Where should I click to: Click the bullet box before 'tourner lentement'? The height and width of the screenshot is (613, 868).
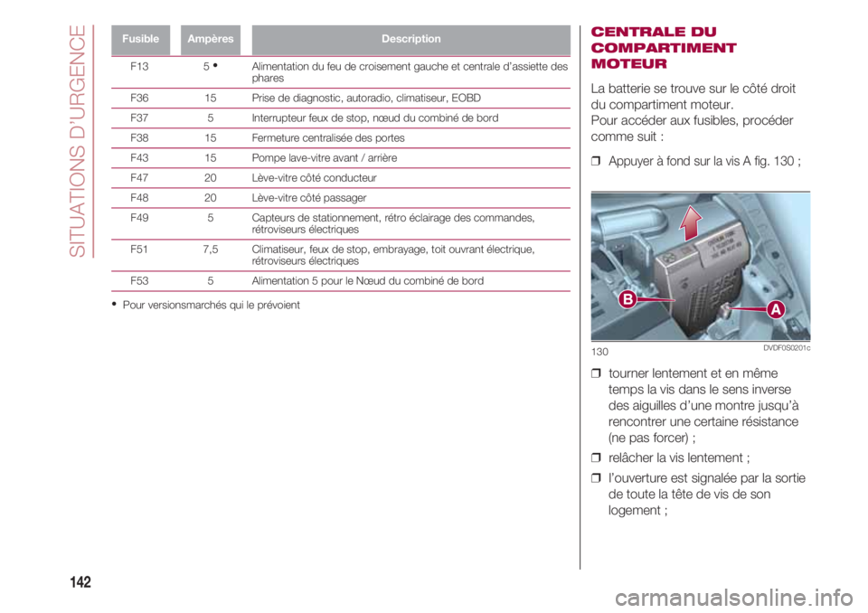tap(596, 373)
